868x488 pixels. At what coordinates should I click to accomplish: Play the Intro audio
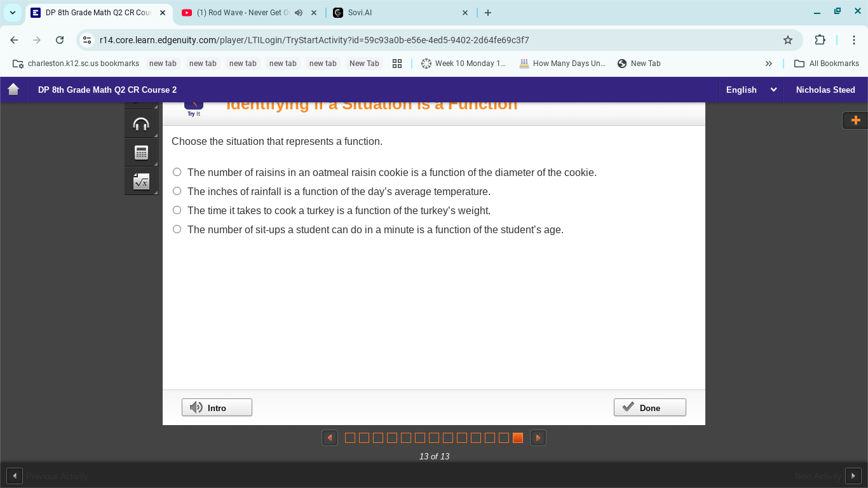[x=216, y=407]
